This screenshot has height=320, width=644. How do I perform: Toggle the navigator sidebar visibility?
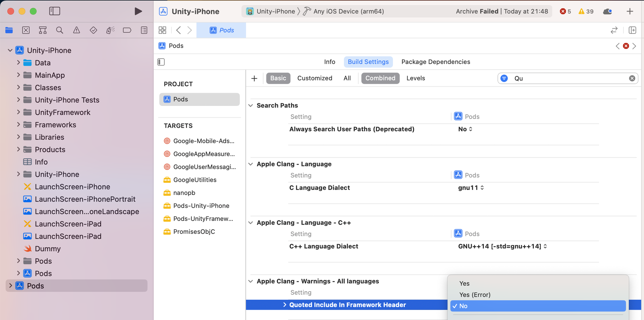(54, 11)
